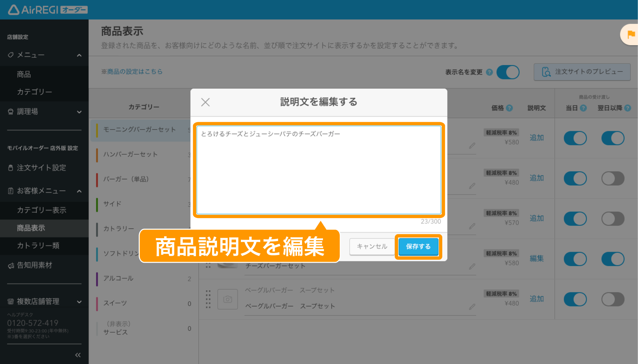Screen dimensions: 638x364
Task: Click pencil edit icon in ¥570 row
Action: click(x=472, y=227)
